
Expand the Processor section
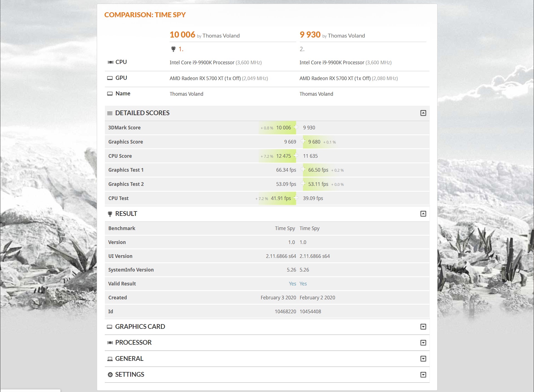(x=423, y=342)
